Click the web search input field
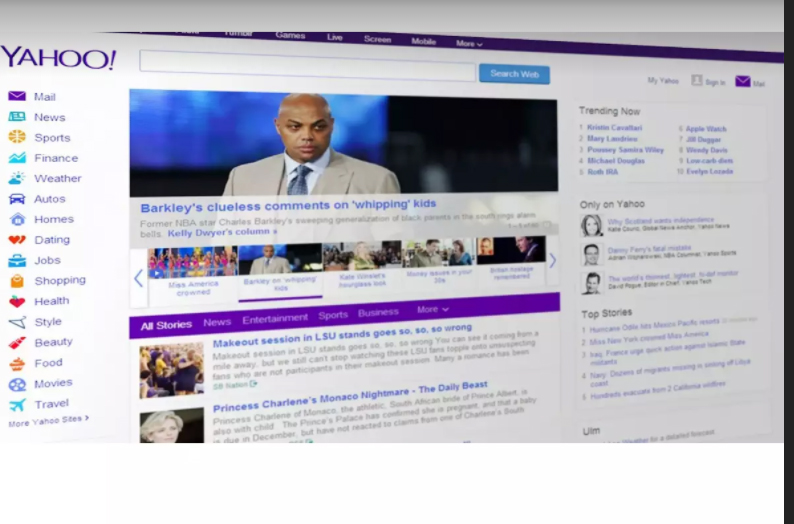The image size is (794, 524). [307, 66]
